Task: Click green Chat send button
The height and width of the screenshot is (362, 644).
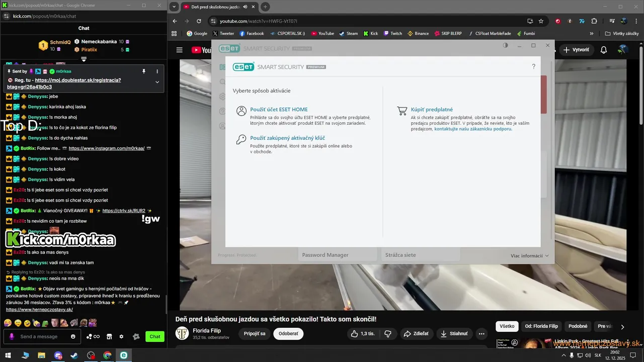Action: pos(155,336)
